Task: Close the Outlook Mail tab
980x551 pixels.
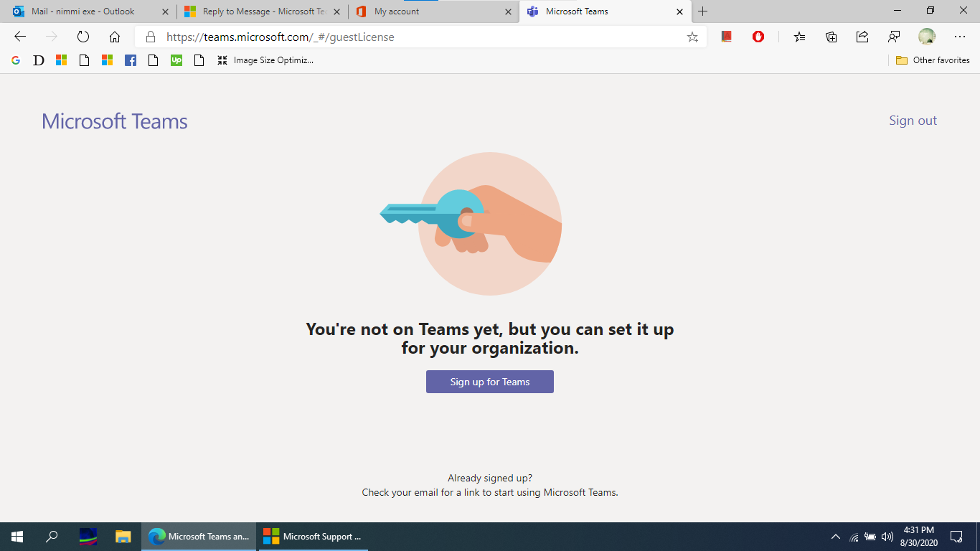Action: click(166, 11)
